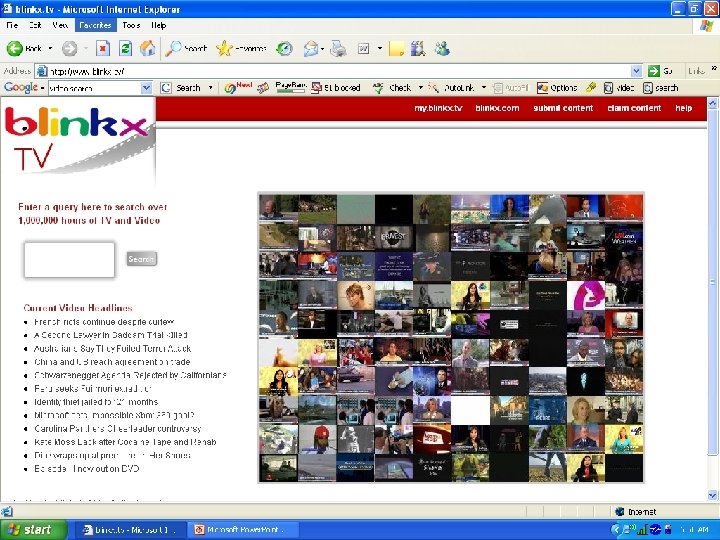Open the Edit menu
Viewport: 720px width, 540px height.
(35, 25)
